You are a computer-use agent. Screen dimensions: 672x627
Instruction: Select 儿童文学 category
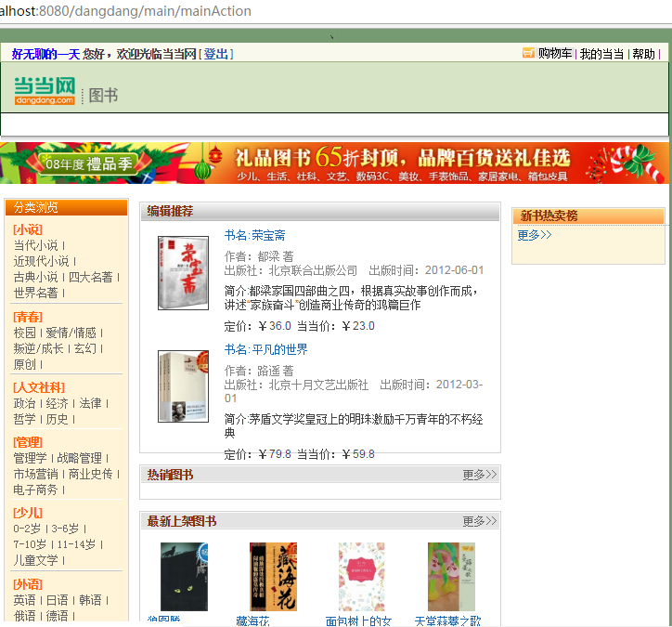pyautogui.click(x=35, y=560)
